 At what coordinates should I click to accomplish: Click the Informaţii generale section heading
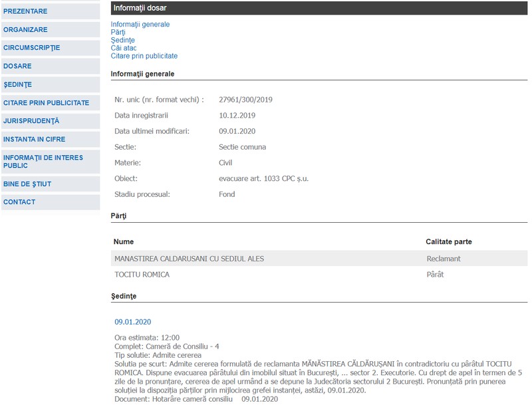142,74
